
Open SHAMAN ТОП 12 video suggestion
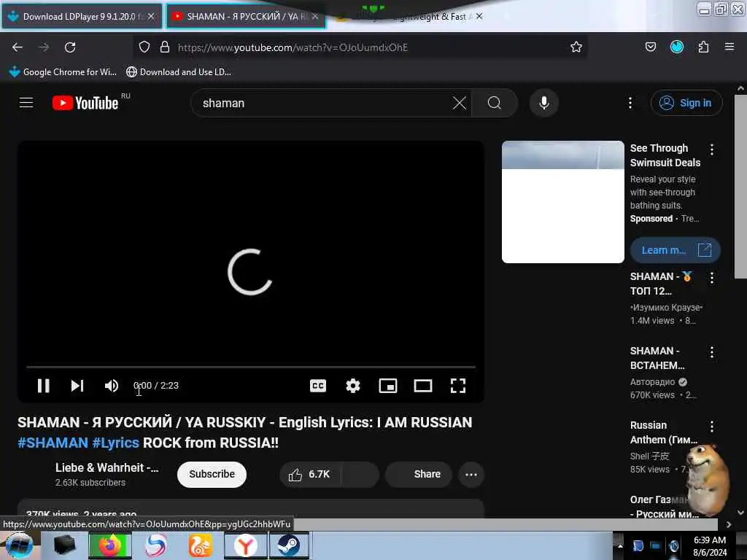[x=661, y=284]
